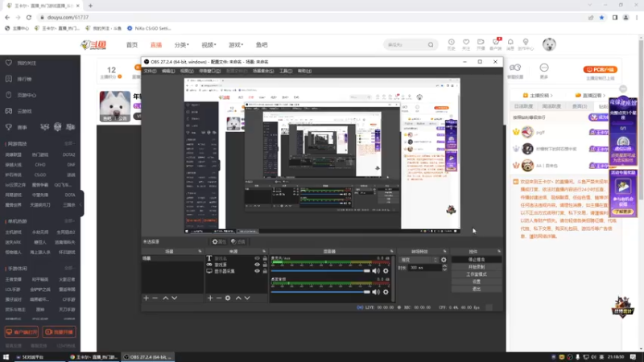Click the source Filters button above scenes
This screenshot has width=644, height=362.
[238, 242]
